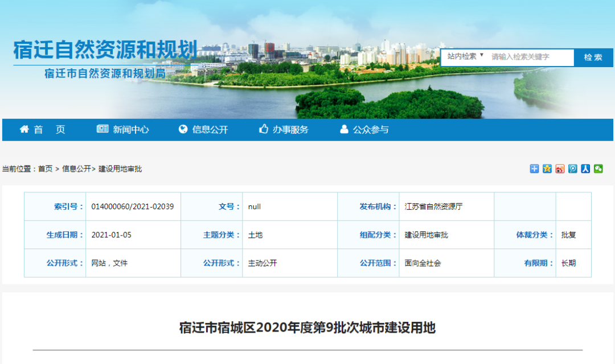Click the person icon beside 公众参与
This screenshot has width=615, height=364.
pyautogui.click(x=344, y=129)
